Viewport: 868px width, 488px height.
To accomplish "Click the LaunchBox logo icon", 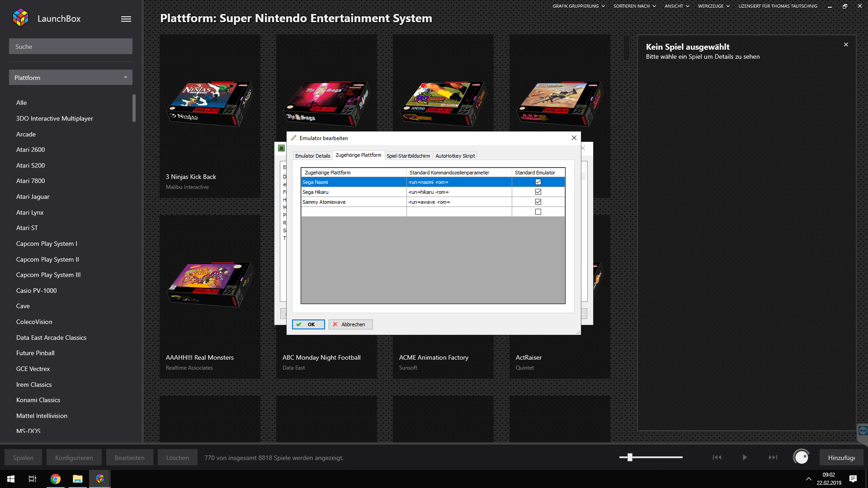I will (x=20, y=18).
